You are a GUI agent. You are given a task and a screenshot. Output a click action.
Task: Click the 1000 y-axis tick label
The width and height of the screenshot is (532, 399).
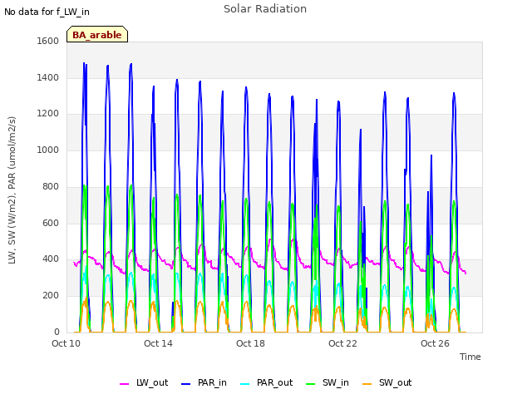(48, 150)
